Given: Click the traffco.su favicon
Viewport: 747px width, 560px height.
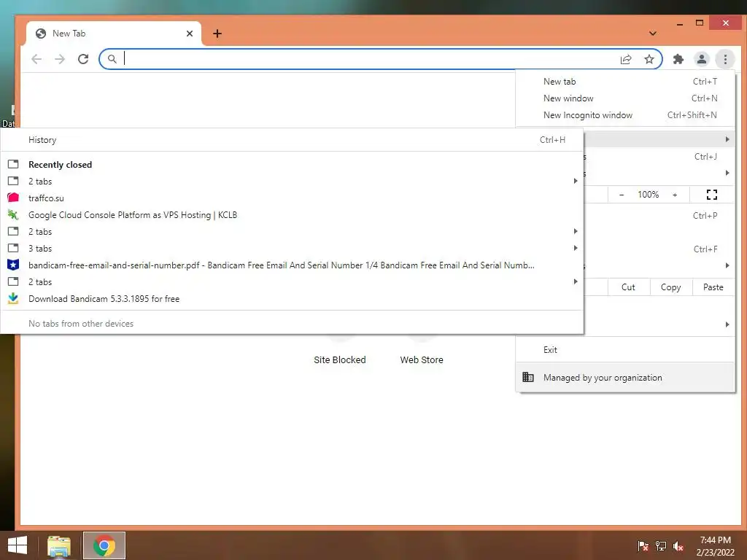Looking at the screenshot, I should pos(13,198).
